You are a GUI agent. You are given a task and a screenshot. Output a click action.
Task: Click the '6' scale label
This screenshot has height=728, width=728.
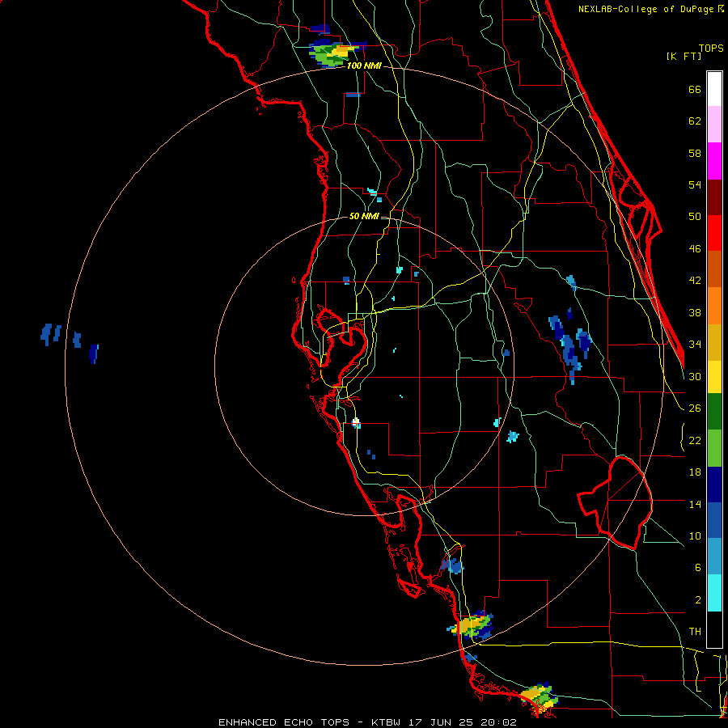(698, 568)
